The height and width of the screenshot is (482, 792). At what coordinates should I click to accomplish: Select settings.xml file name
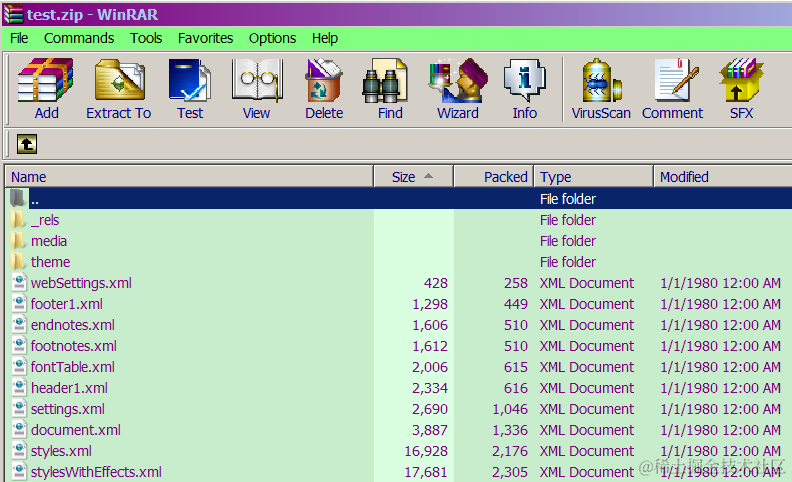pos(68,409)
